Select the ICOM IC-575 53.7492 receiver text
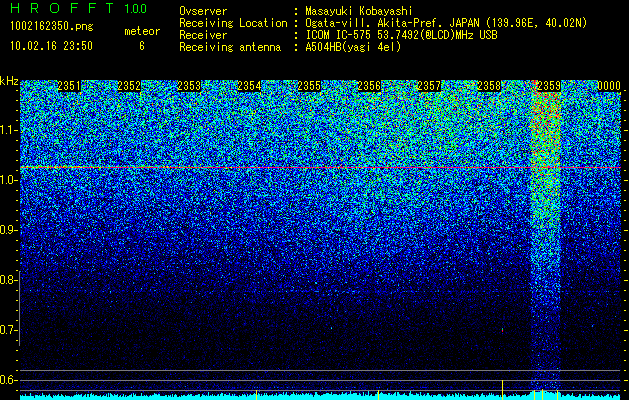629x400 pixels. point(401,35)
